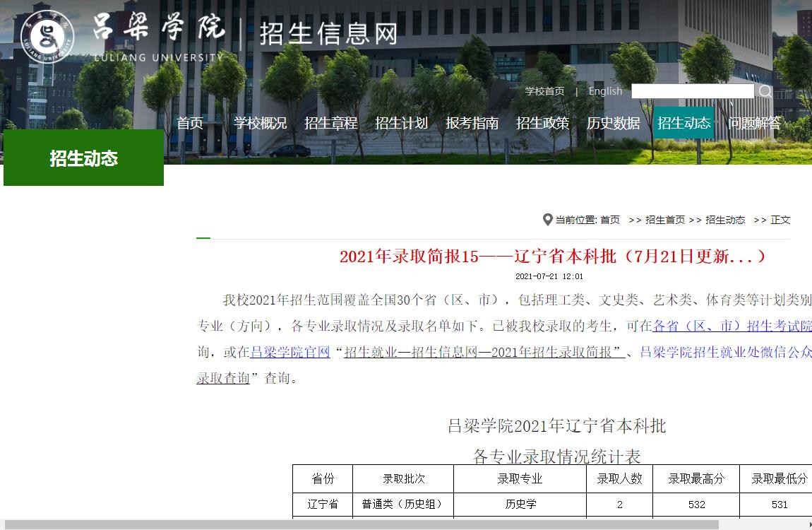Image resolution: width=812 pixels, height=530 pixels.
Task: Click 招生动态 in the breadcrumb path
Action: pos(725,220)
